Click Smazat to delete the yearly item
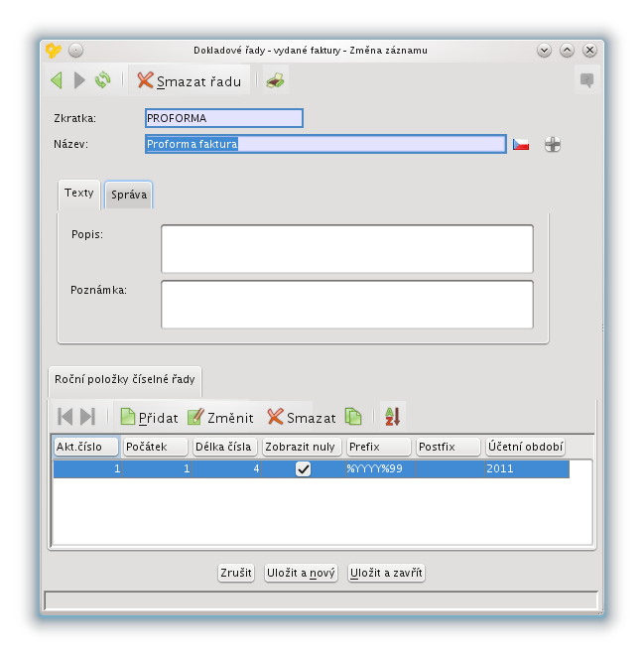The image size is (644, 655). 302,417
